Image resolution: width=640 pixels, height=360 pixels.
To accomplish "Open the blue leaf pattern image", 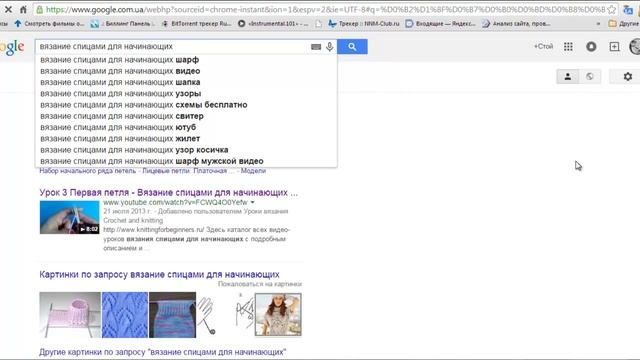I will pos(125,315).
